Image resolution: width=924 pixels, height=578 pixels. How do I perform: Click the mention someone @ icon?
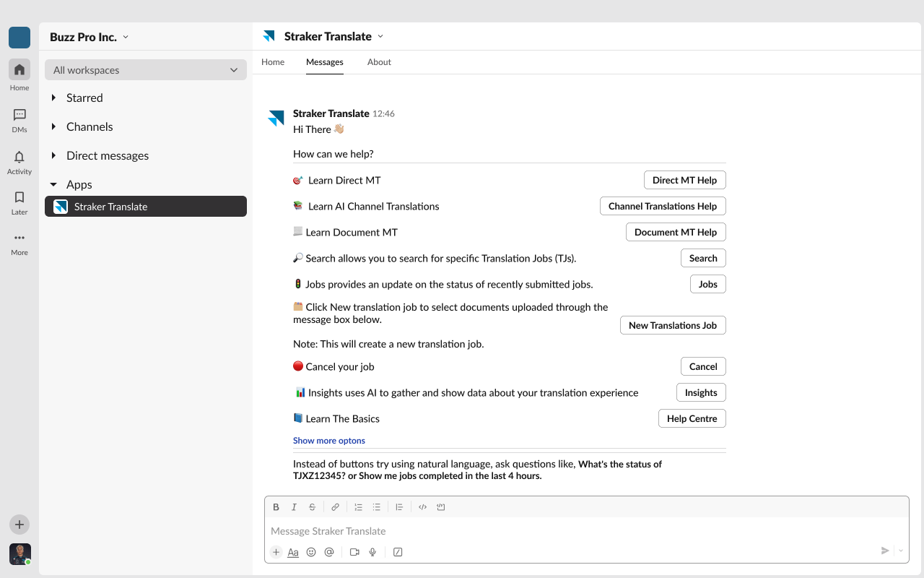(329, 552)
